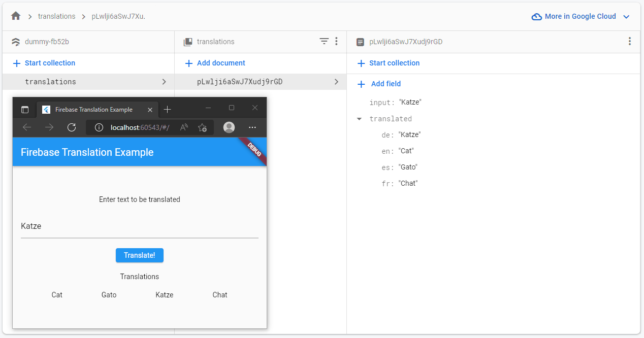Start collection inside the document panel
The height and width of the screenshot is (338, 644).
[389, 63]
